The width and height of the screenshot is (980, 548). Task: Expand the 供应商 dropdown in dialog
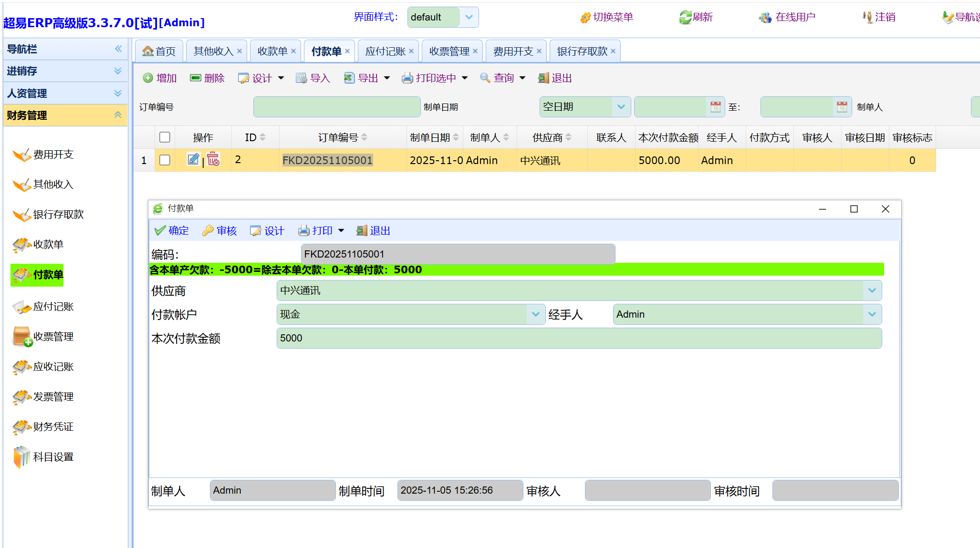coord(872,290)
